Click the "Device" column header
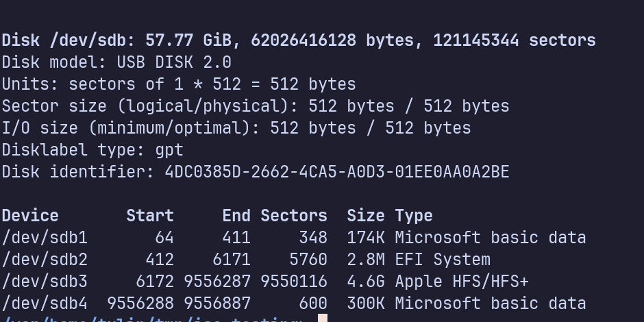This screenshot has width=644, height=322. pos(30,216)
